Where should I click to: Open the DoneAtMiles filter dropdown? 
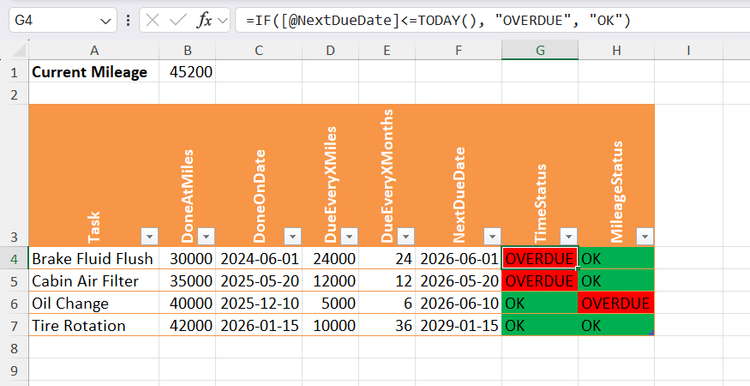(x=206, y=236)
